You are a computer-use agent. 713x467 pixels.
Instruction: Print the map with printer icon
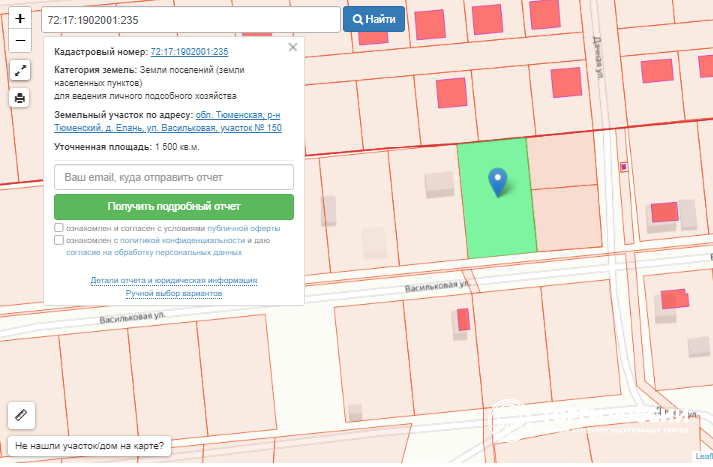21,97
